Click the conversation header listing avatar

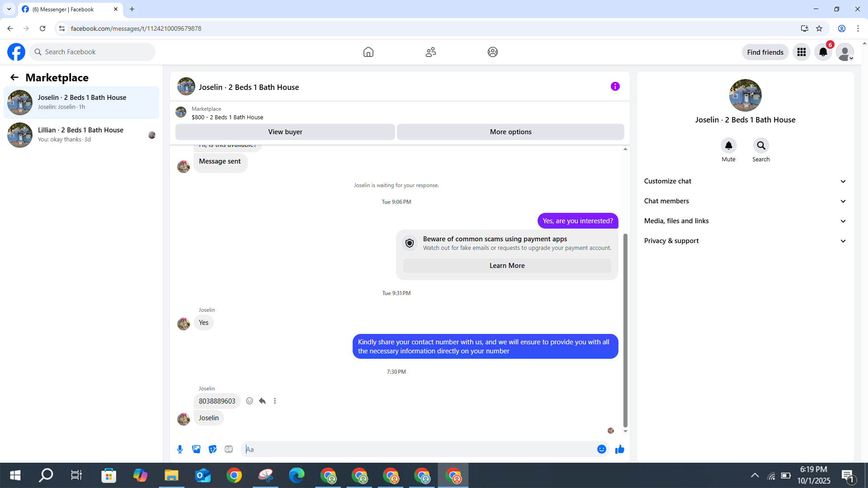click(x=186, y=86)
